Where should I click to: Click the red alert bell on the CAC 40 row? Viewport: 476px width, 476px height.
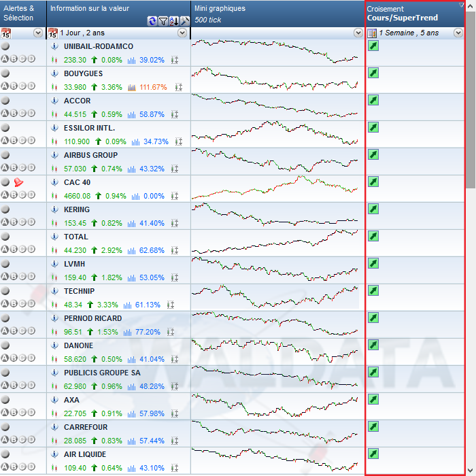coord(18,182)
